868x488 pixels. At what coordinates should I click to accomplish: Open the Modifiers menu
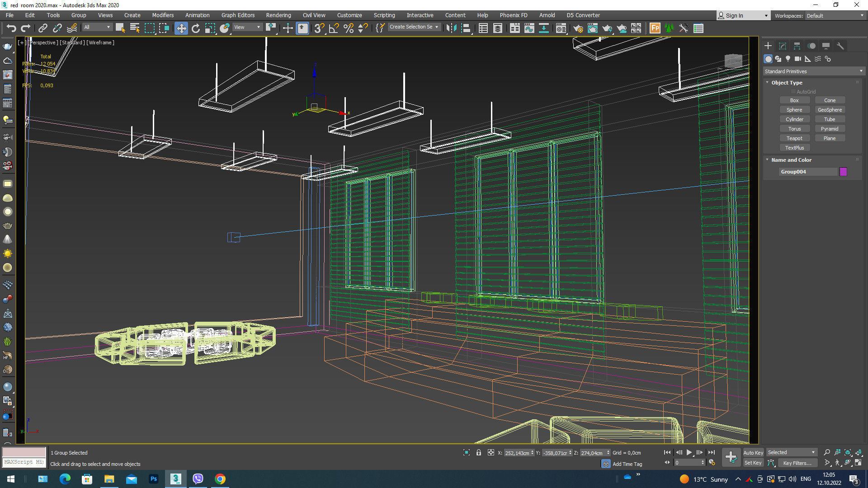click(163, 15)
